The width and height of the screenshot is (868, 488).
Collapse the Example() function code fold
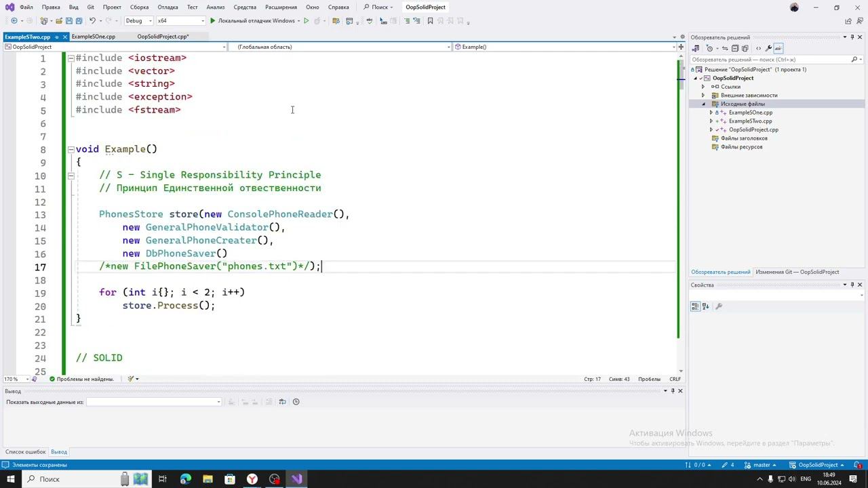71,149
